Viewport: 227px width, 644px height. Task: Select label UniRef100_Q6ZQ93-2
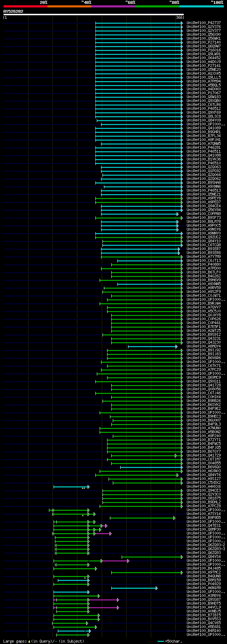pyautogui.click(x=206, y=545)
